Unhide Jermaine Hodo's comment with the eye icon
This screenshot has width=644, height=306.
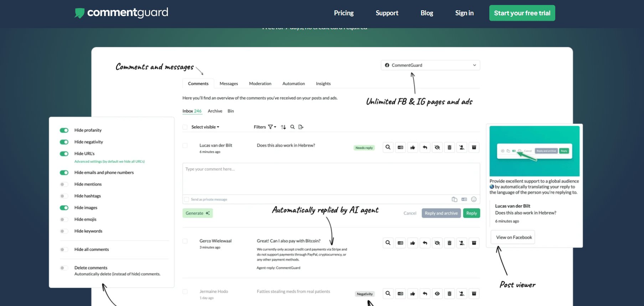(437, 294)
